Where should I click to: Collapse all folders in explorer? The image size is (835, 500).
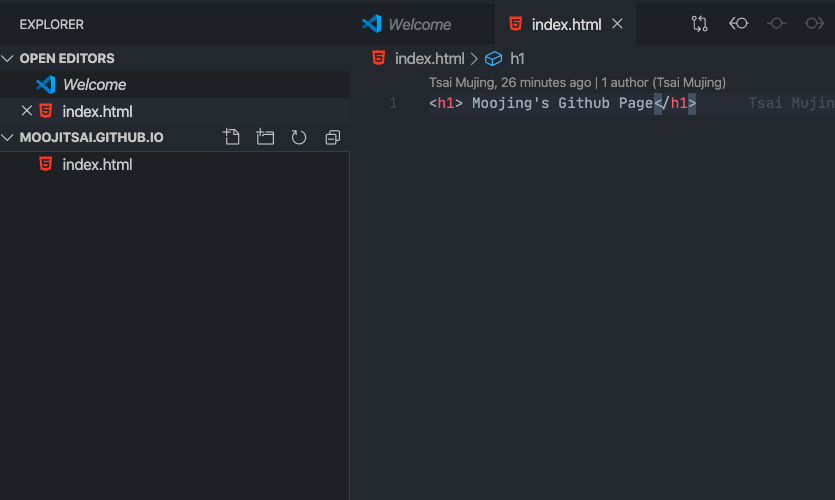tap(333, 137)
